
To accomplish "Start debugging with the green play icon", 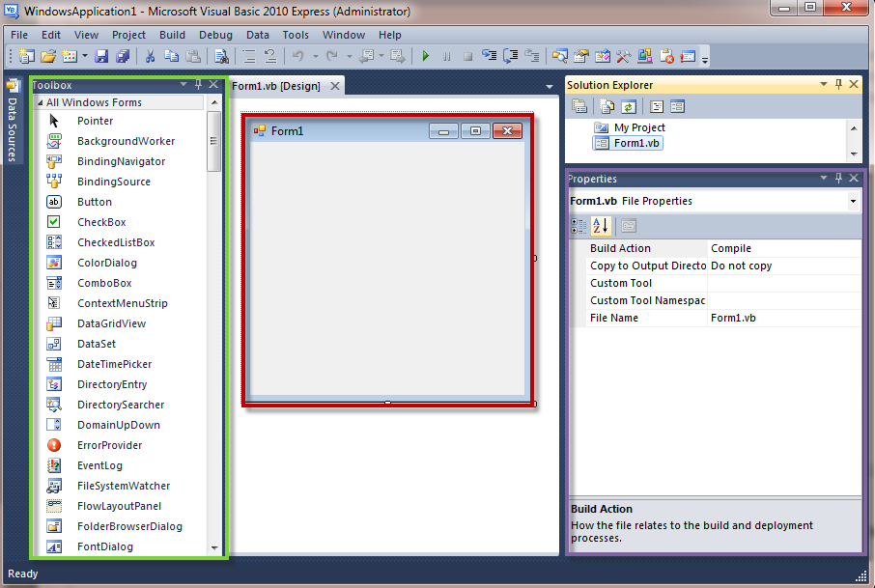I will coord(425,56).
